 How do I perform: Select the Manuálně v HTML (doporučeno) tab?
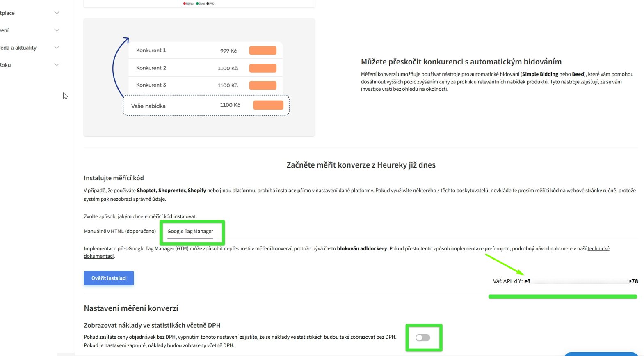(120, 231)
